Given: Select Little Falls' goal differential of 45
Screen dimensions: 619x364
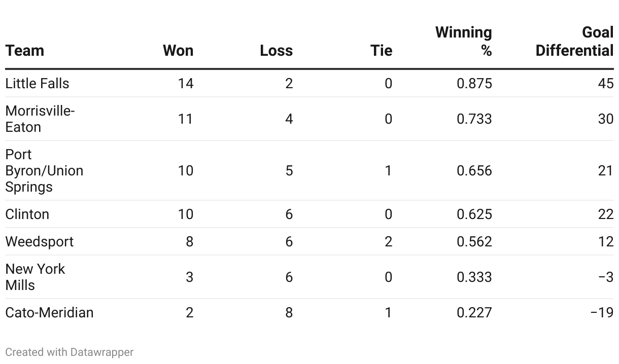Looking at the screenshot, I should click(x=605, y=83).
